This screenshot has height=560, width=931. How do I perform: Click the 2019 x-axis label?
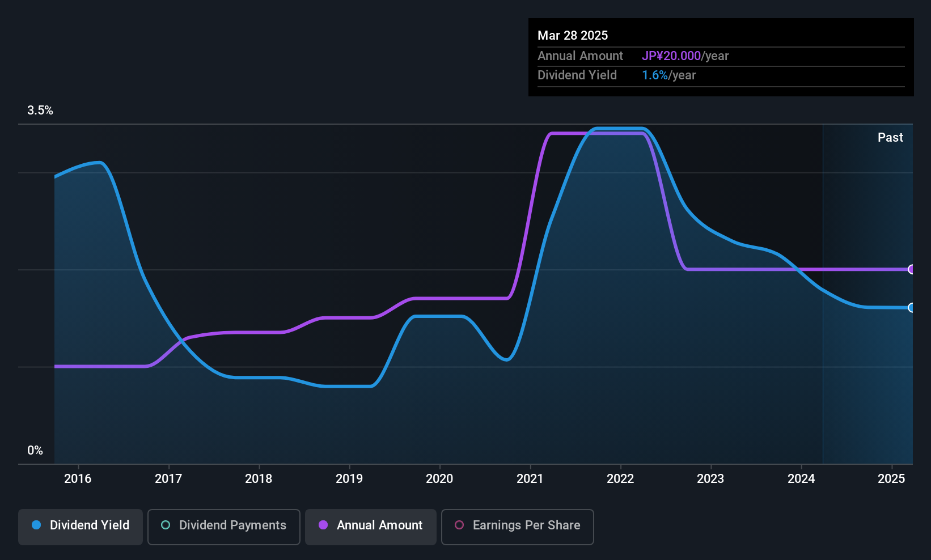(349, 478)
